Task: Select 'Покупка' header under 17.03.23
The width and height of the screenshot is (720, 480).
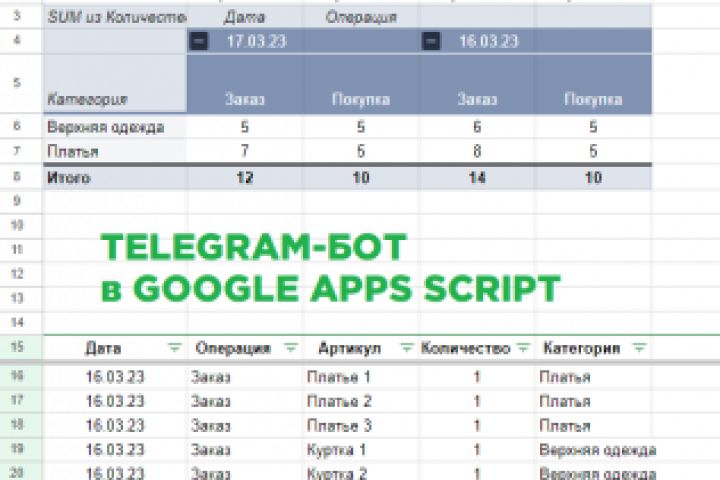Action: pos(361,84)
